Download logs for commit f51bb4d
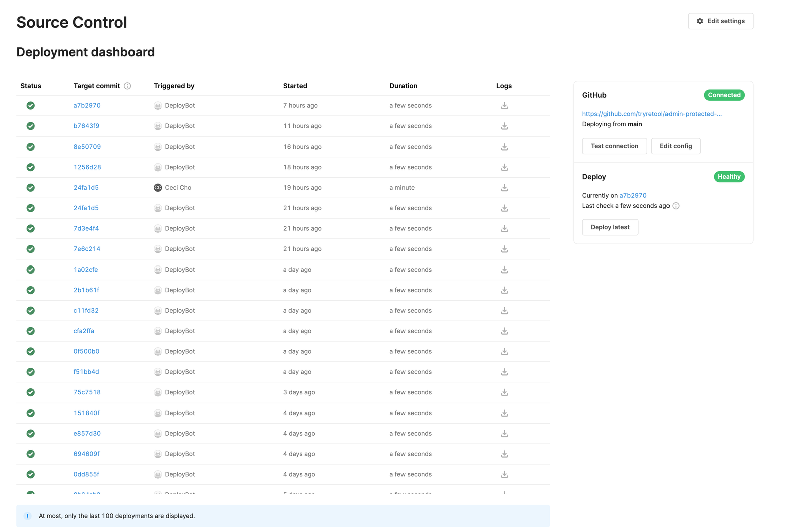 tap(504, 372)
